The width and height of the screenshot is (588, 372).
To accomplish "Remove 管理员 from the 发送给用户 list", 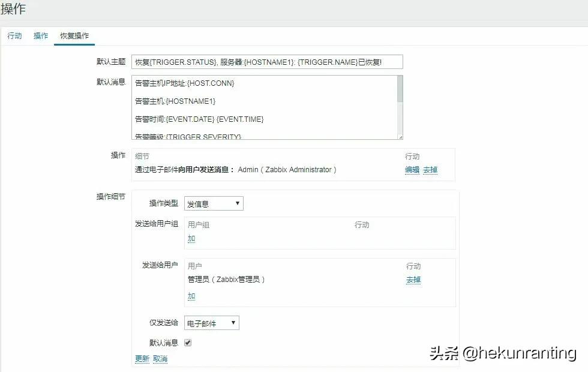I will coord(413,280).
